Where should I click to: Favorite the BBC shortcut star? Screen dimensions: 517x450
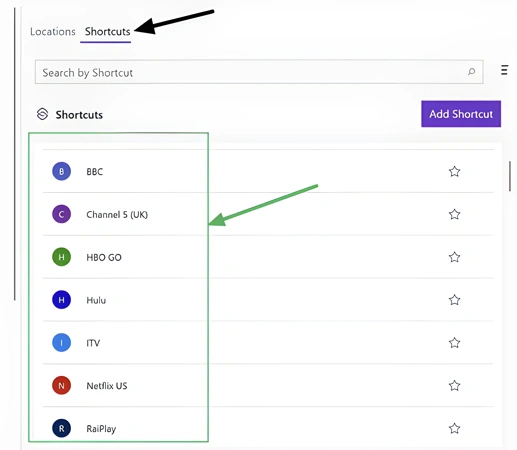tap(454, 172)
